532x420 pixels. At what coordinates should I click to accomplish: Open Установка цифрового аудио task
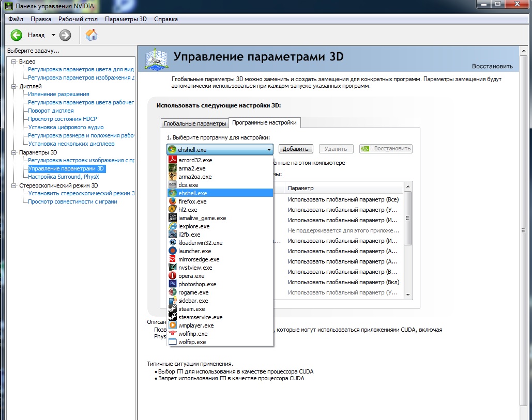66,127
